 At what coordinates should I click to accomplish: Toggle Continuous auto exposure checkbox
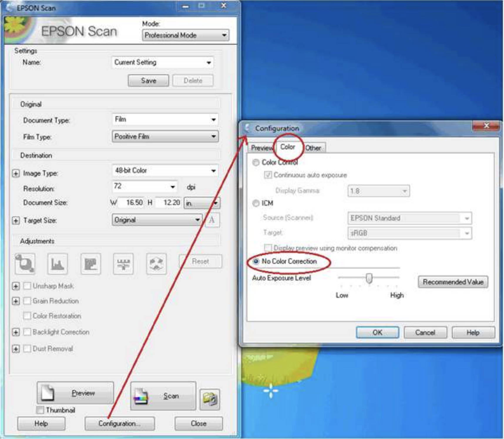pyautogui.click(x=268, y=175)
